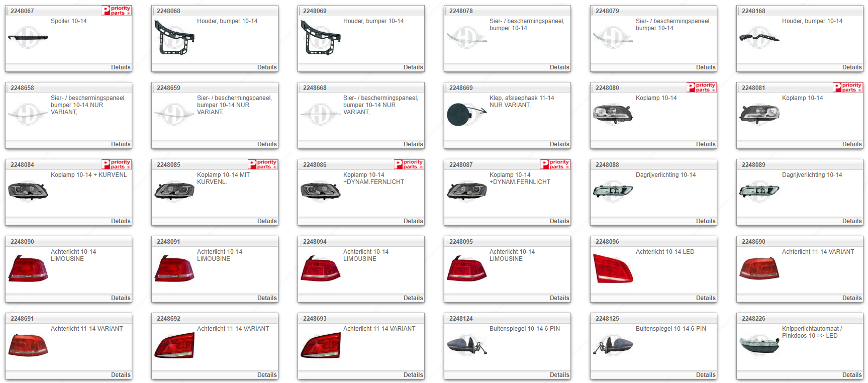
Task: Click taillight limousine image 2248094
Action: pyautogui.click(x=320, y=268)
